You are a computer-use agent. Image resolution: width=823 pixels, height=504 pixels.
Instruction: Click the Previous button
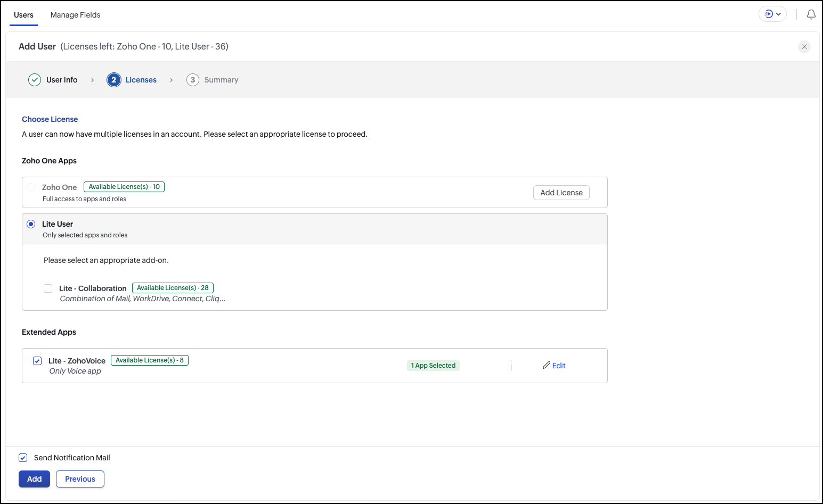coord(80,479)
